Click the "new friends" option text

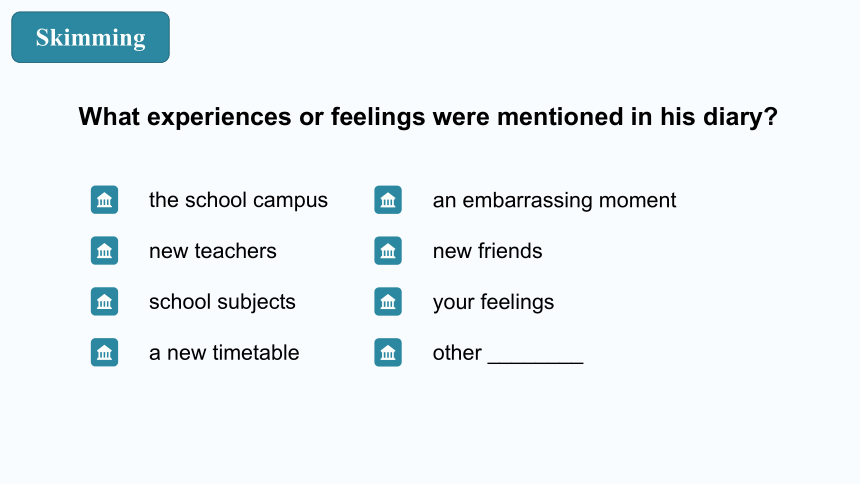coord(487,251)
